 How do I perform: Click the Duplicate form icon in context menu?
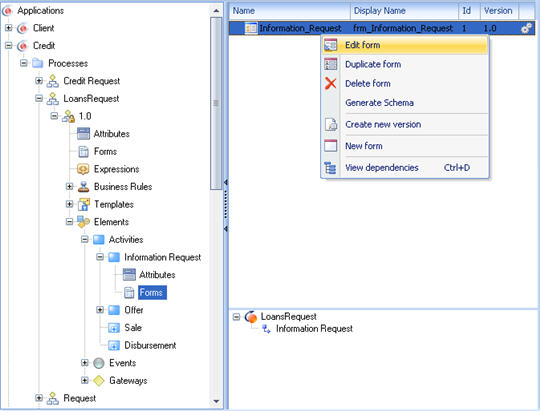coord(330,64)
